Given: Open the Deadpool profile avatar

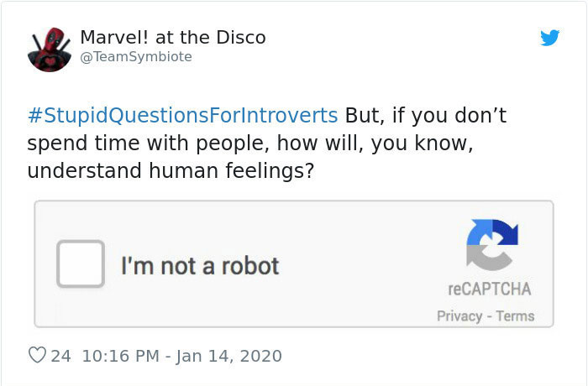Looking at the screenshot, I should click(x=49, y=49).
